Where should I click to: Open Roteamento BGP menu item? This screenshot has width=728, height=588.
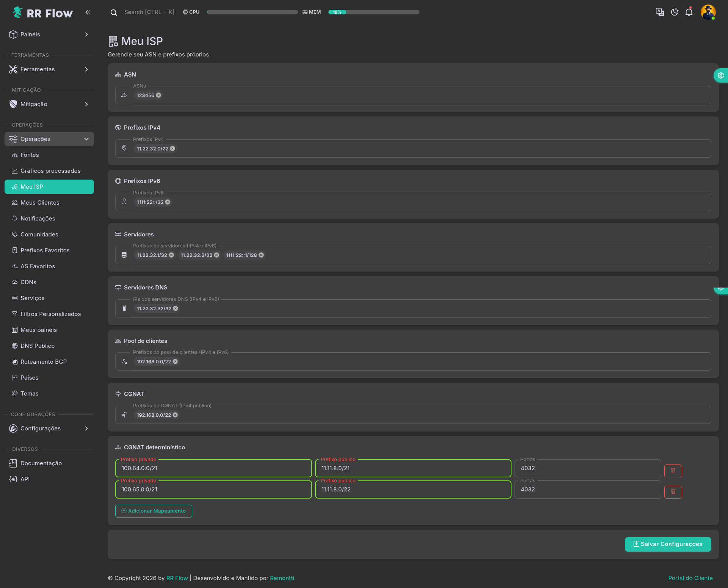(x=44, y=362)
